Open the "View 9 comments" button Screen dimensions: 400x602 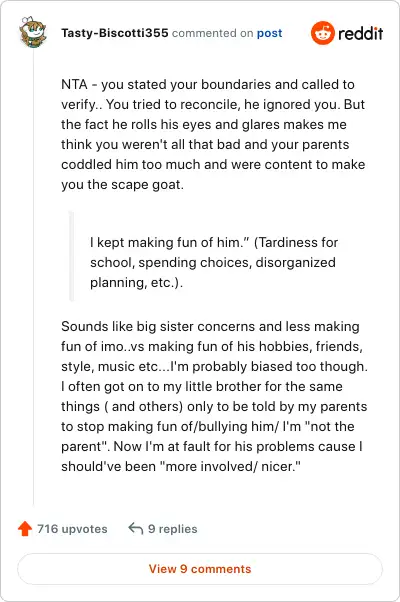[x=200, y=569]
